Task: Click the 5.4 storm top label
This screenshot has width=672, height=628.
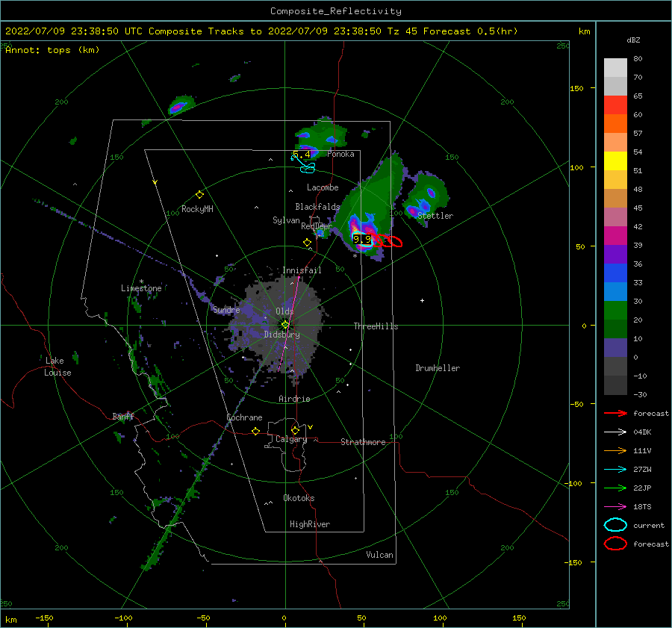Action: click(302, 155)
